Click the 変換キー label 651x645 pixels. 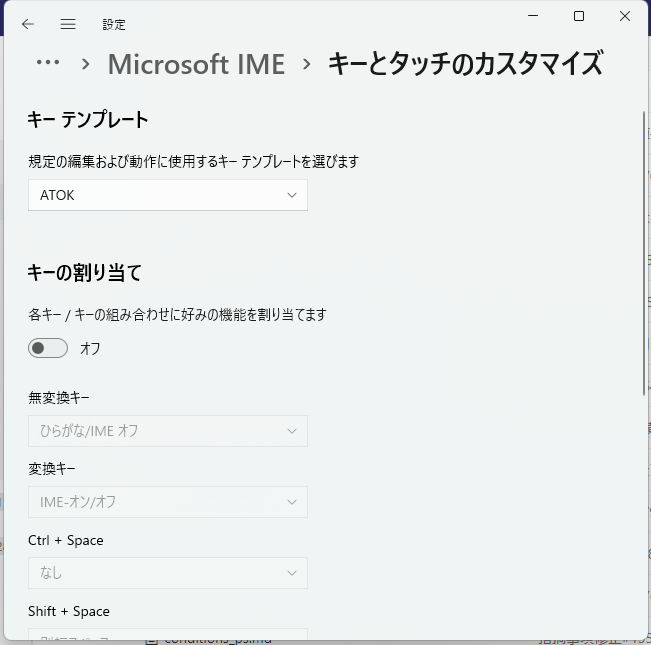pyautogui.click(x=52, y=469)
